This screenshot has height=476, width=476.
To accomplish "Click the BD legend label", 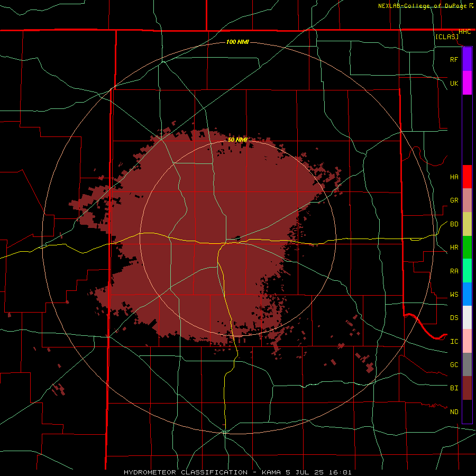I will (x=454, y=224).
